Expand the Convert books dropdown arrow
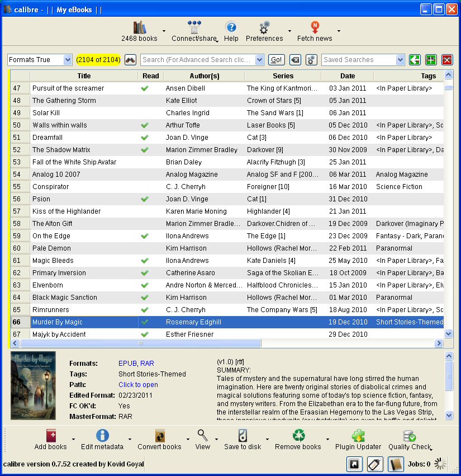461x476 pixels. [188, 439]
